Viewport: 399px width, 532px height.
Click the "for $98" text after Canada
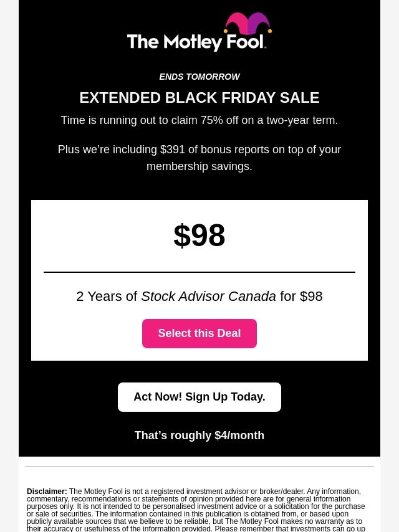pyautogui.click(x=301, y=297)
